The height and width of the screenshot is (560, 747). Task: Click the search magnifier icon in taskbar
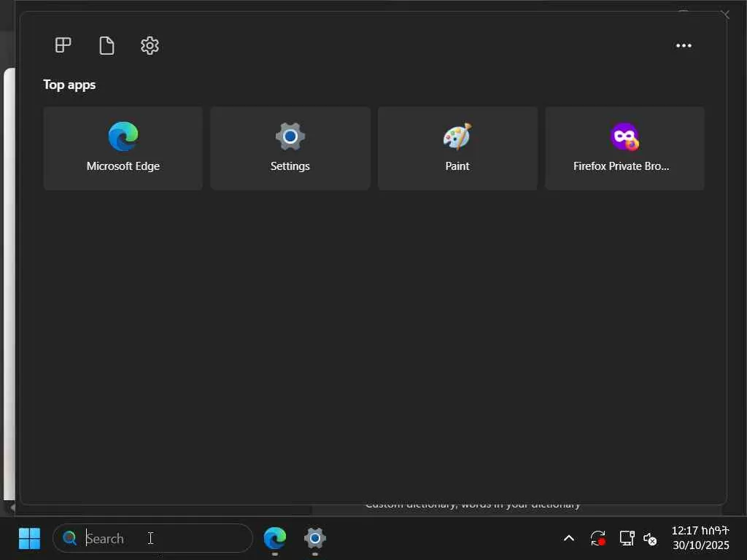click(x=69, y=539)
